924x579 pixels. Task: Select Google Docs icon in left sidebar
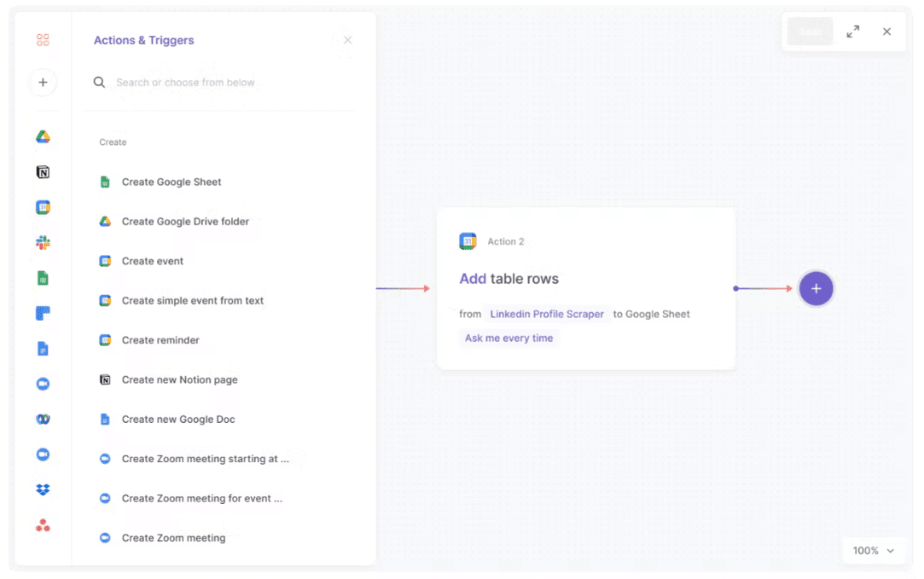43,349
